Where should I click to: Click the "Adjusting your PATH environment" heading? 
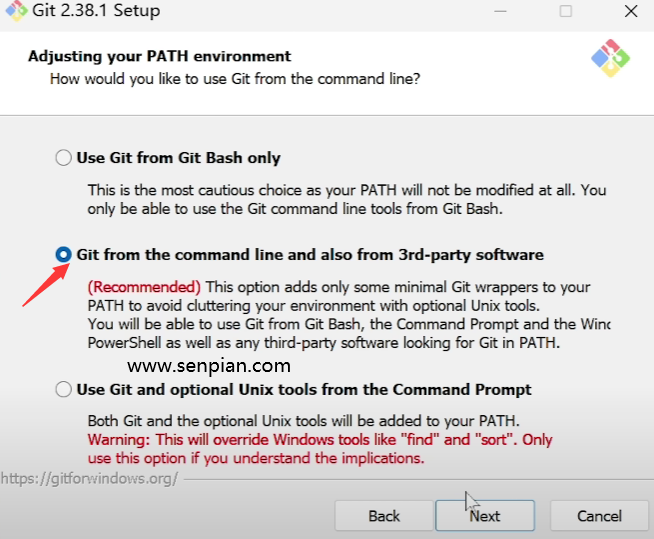(160, 56)
